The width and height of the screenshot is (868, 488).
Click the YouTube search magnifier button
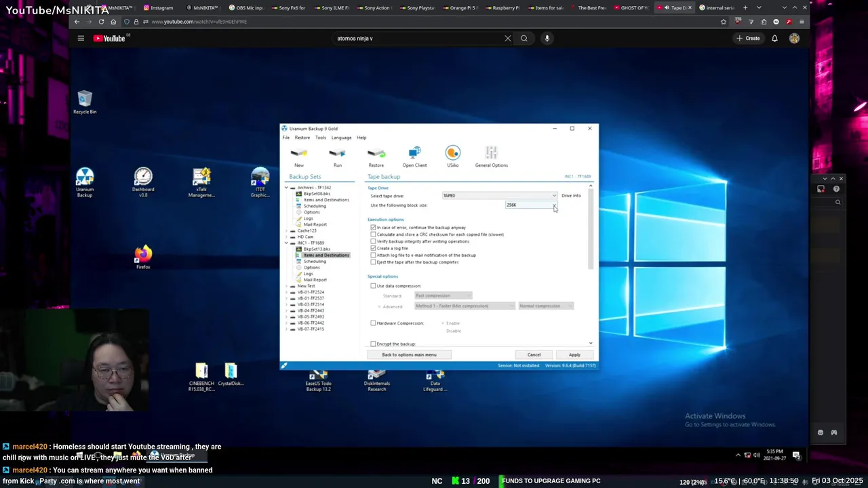click(x=524, y=38)
